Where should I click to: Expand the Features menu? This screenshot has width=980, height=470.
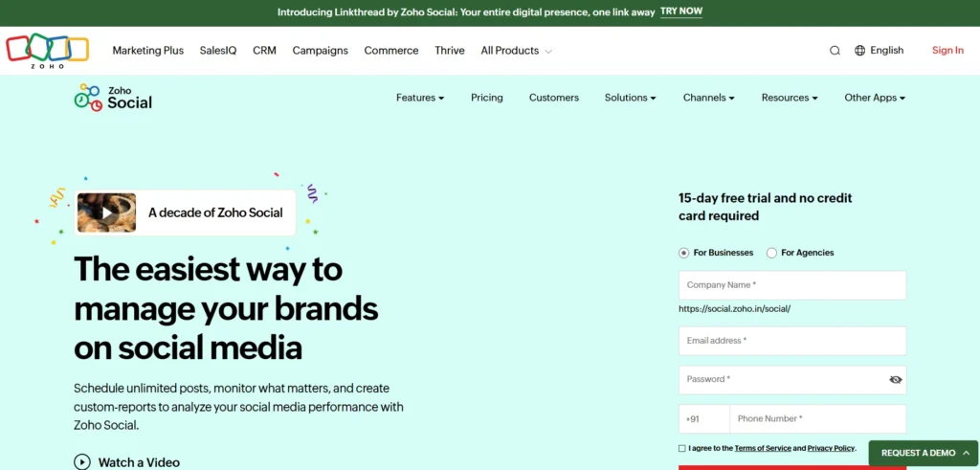click(420, 98)
